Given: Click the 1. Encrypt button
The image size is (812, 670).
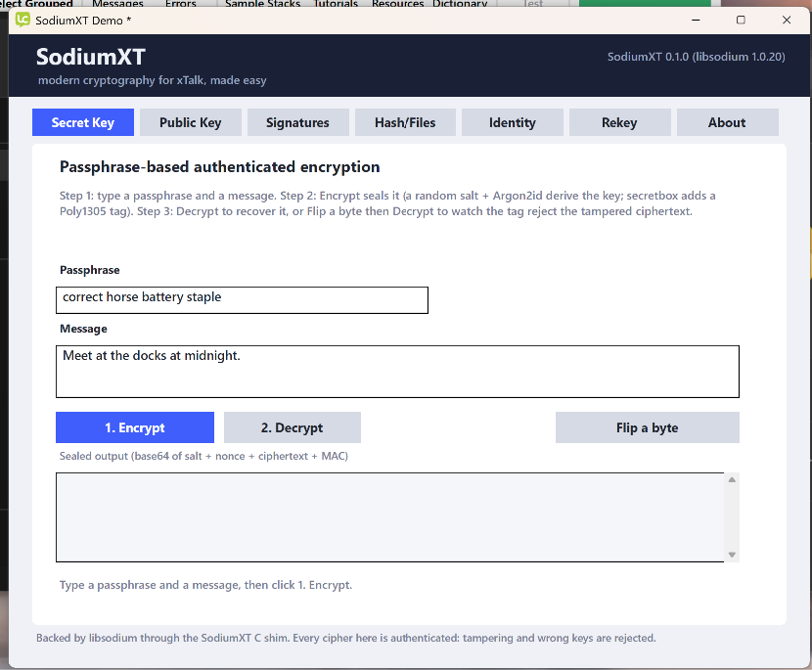Looking at the screenshot, I should (135, 427).
